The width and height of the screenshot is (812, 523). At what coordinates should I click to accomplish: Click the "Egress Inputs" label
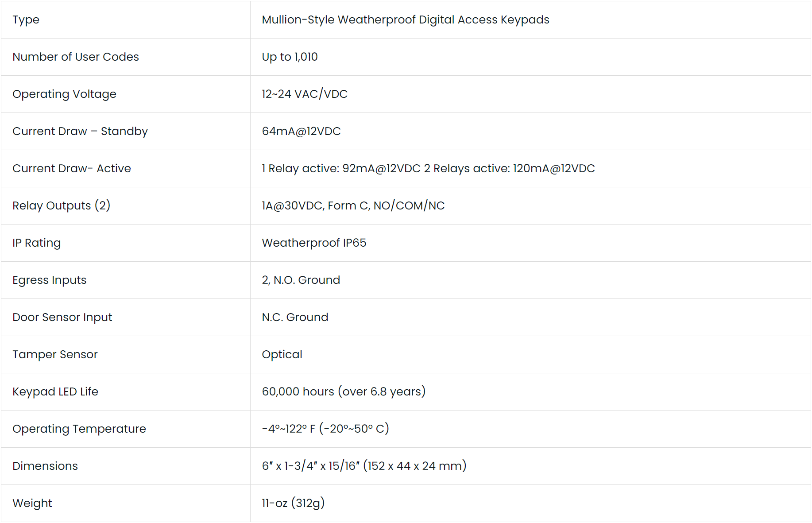point(50,280)
